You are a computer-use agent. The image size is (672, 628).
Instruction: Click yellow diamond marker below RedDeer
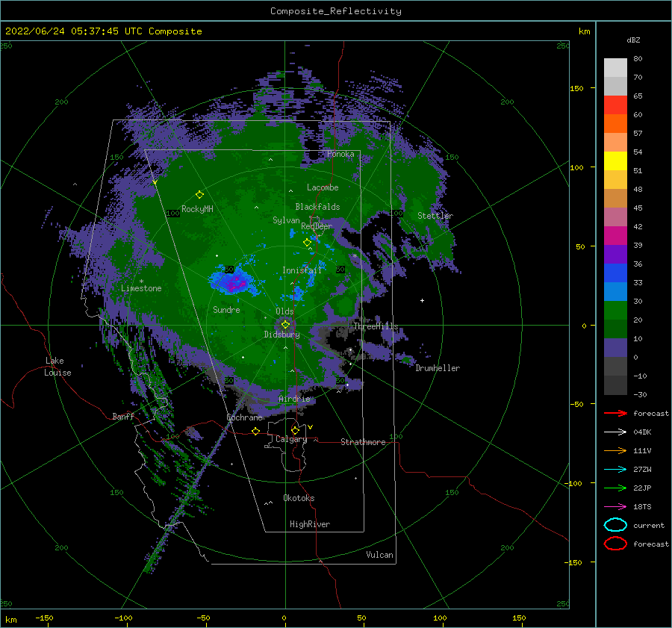click(x=307, y=243)
